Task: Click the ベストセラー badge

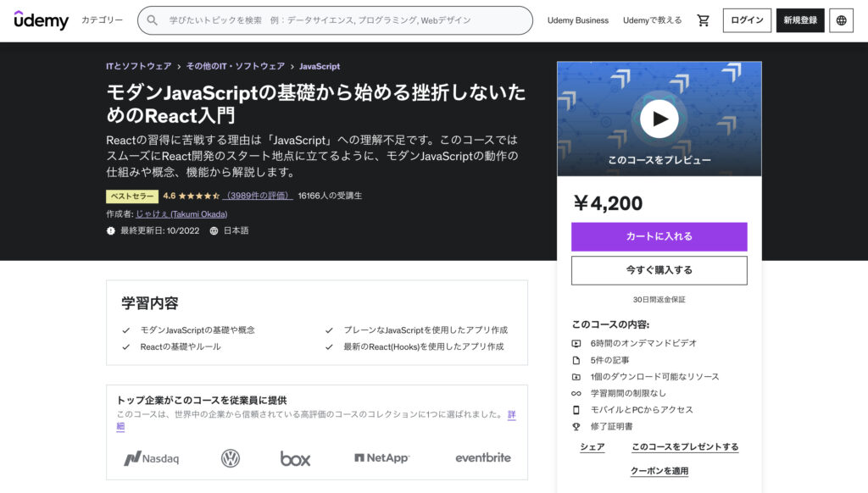Action: click(x=131, y=196)
